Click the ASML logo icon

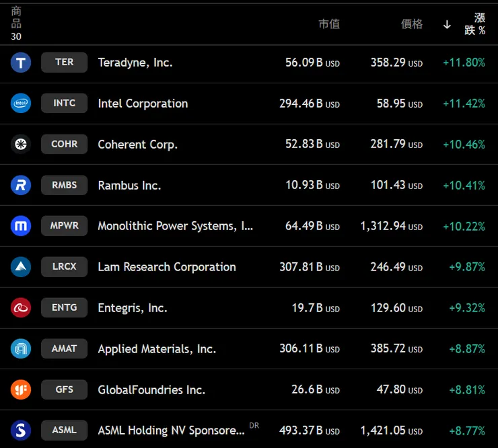click(21, 431)
